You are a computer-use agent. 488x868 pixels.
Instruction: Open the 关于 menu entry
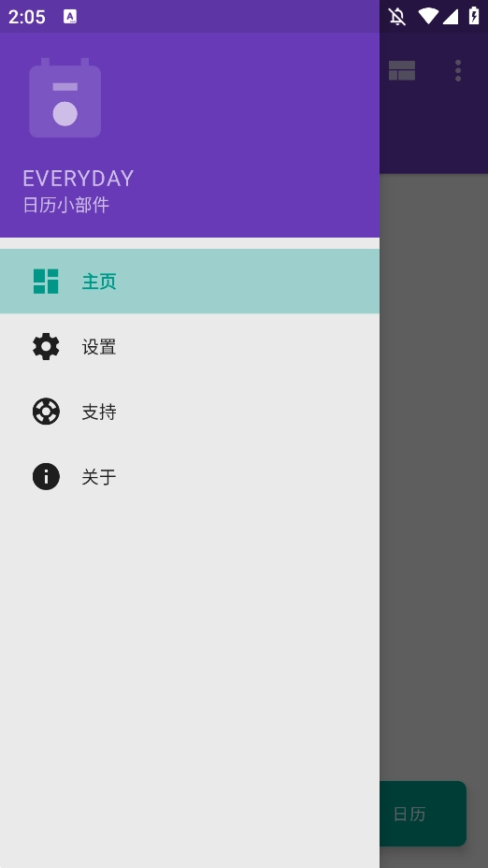190,477
